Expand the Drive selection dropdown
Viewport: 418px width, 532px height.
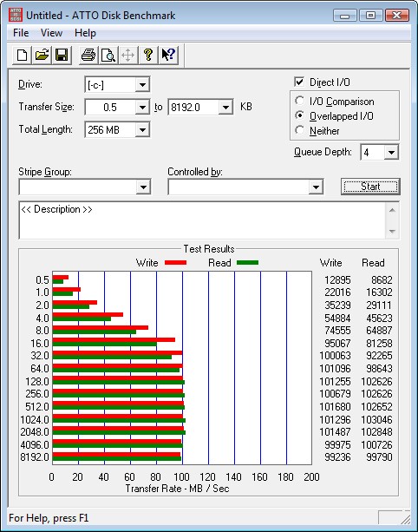point(142,84)
